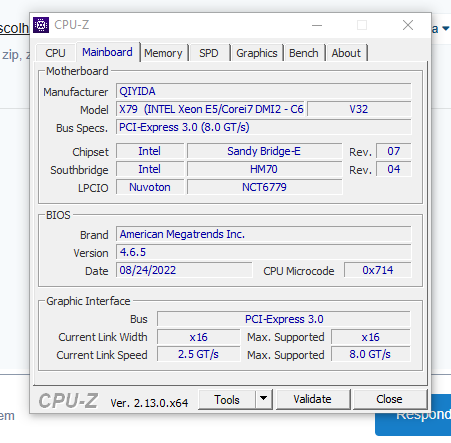Click the Close button at bottom
The width and height of the screenshot is (451, 443).
pos(389,399)
